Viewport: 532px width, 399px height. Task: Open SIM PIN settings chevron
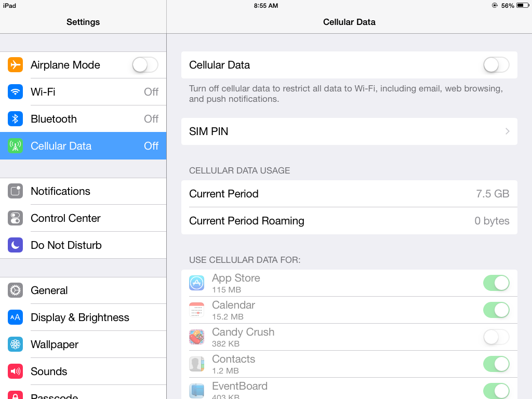pyautogui.click(x=507, y=131)
